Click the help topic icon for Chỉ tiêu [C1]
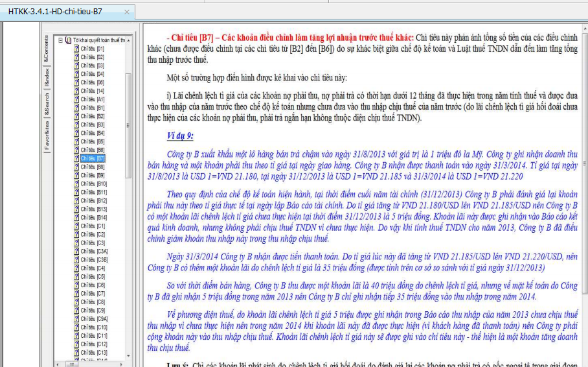588x367 pixels. pyautogui.click(x=77, y=226)
